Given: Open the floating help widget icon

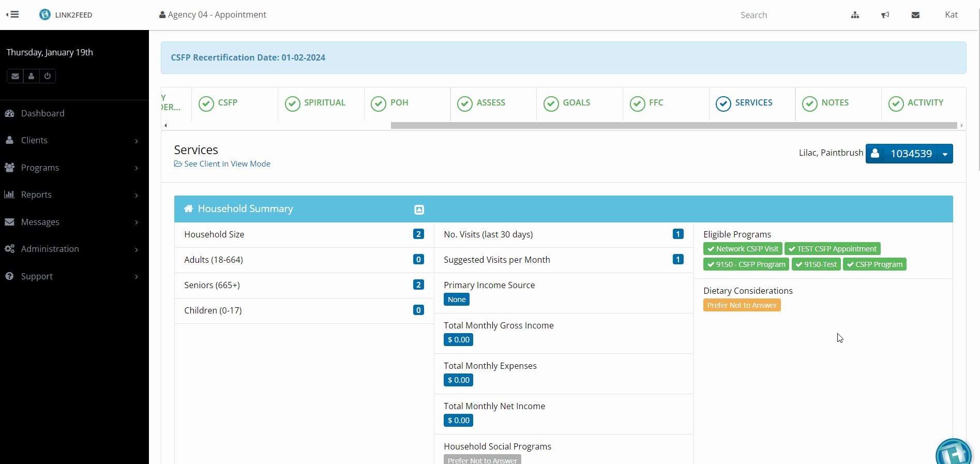Looking at the screenshot, I should click(953, 453).
